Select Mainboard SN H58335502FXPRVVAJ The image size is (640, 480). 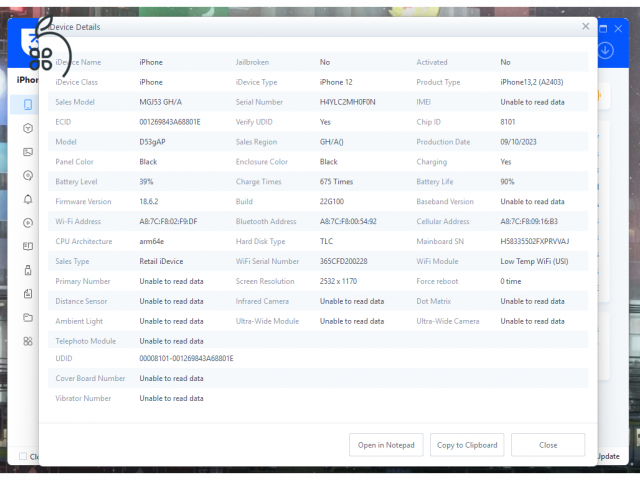pos(535,242)
